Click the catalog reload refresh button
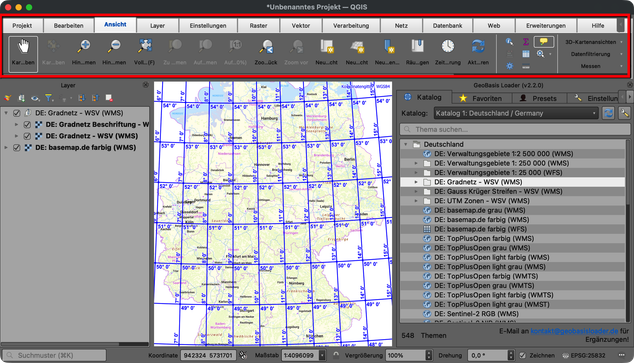This screenshot has height=363, width=634. click(608, 113)
